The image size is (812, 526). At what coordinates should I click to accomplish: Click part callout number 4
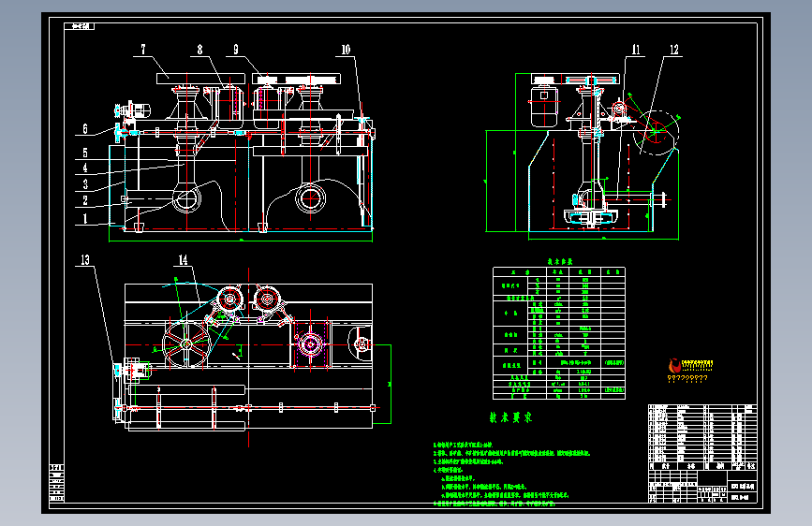pyautogui.click(x=85, y=168)
